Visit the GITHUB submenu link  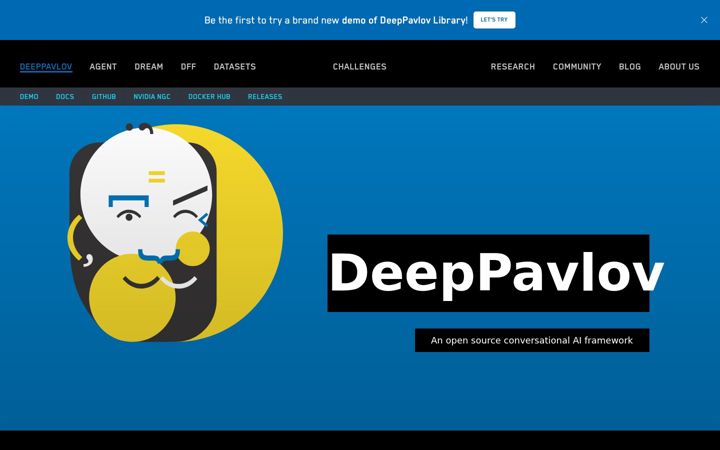(x=104, y=96)
